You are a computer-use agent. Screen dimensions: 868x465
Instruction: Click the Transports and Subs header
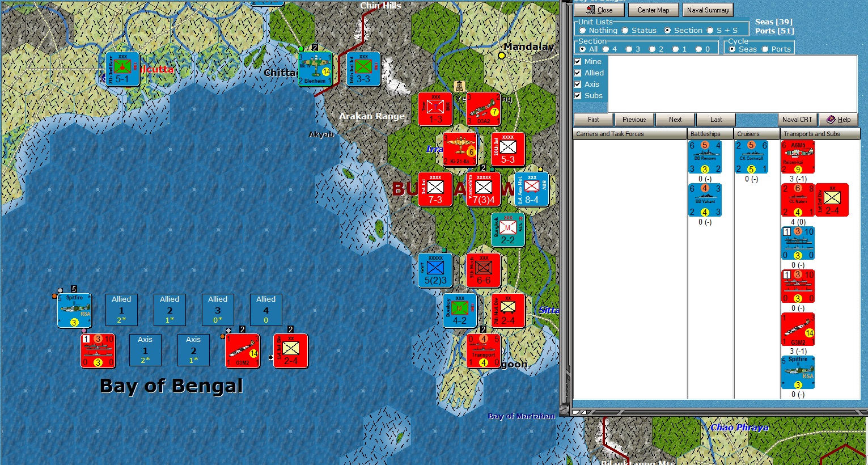(x=820, y=134)
